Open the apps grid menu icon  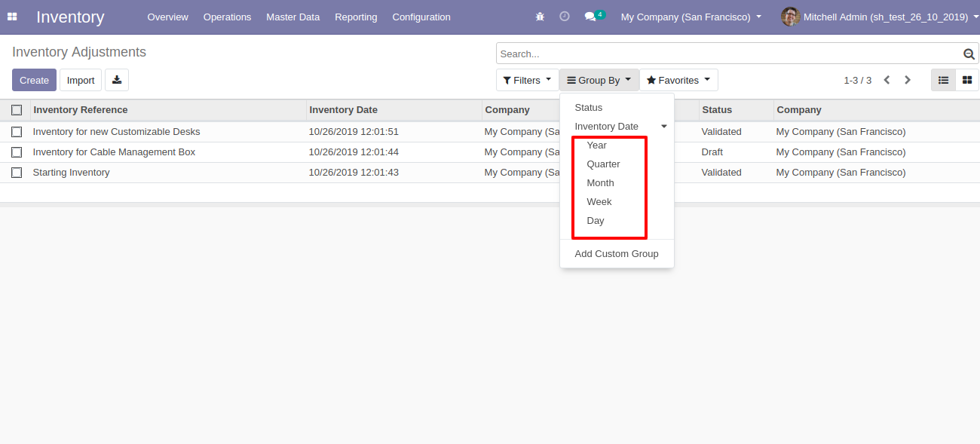point(12,17)
